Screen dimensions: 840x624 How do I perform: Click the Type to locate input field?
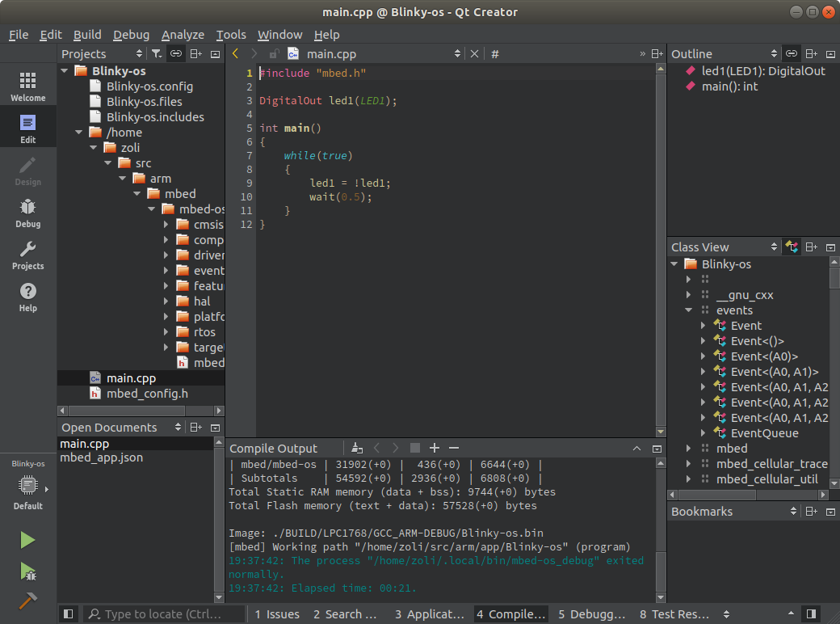point(162,614)
